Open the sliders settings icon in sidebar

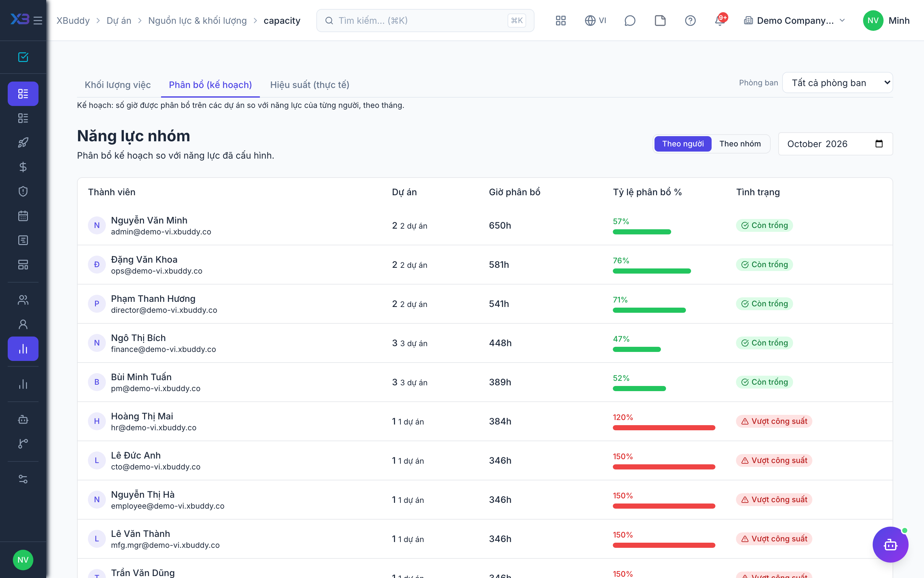(23, 479)
